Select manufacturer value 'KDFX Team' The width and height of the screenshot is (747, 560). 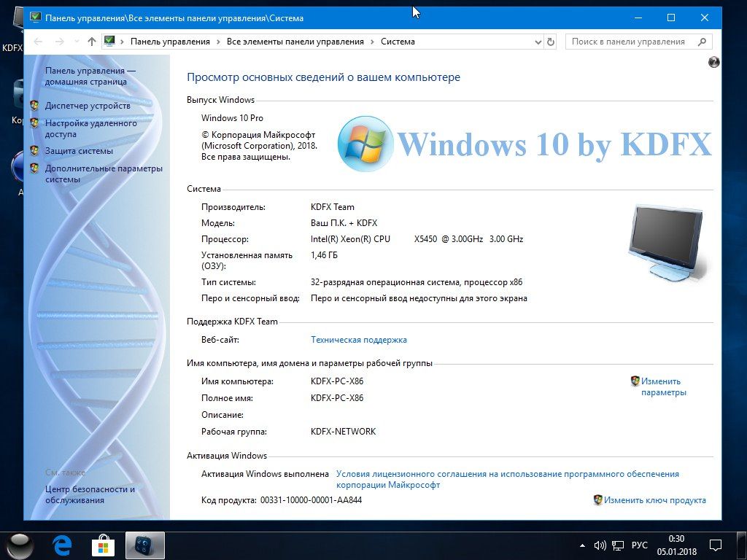tap(333, 207)
